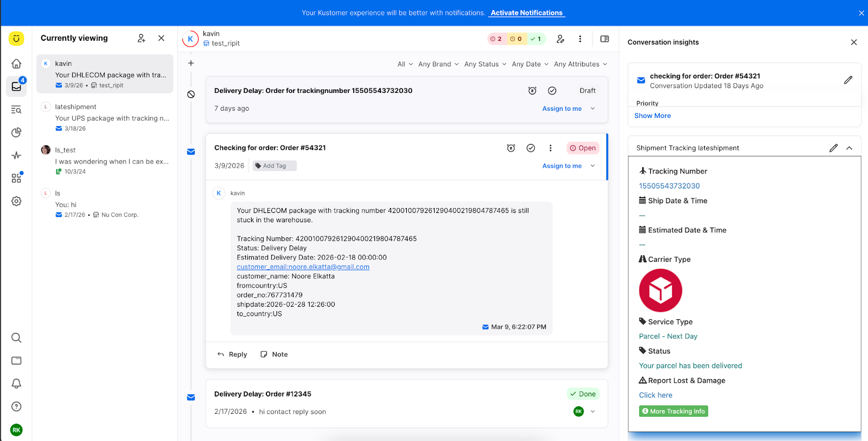Click the red 2 open-count badge
This screenshot has width=868, height=441.
coord(496,39)
